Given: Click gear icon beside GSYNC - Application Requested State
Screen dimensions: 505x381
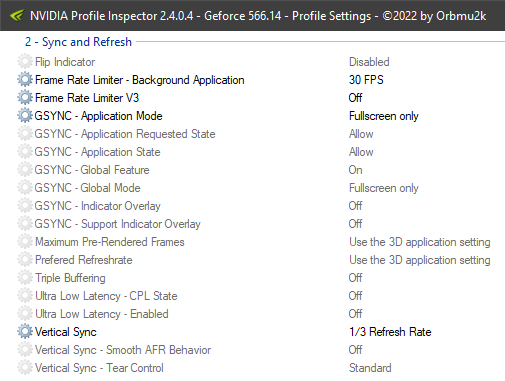Looking at the screenshot, I should (25, 134).
